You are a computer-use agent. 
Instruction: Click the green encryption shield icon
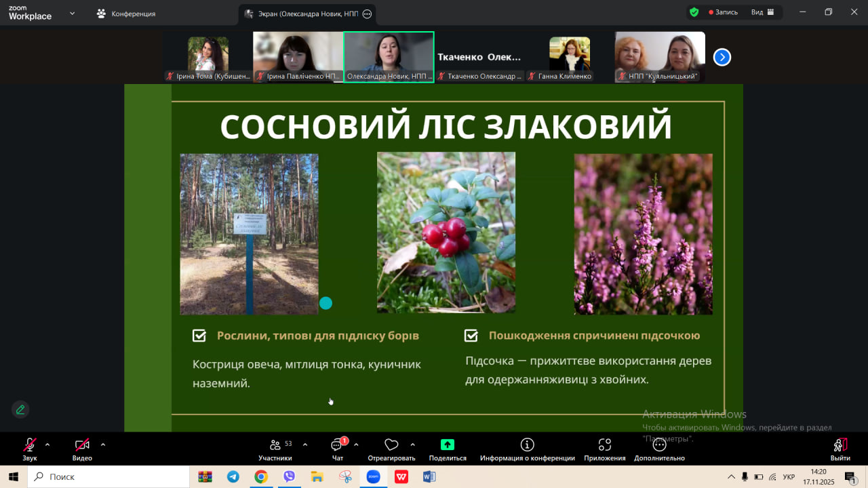[694, 12]
